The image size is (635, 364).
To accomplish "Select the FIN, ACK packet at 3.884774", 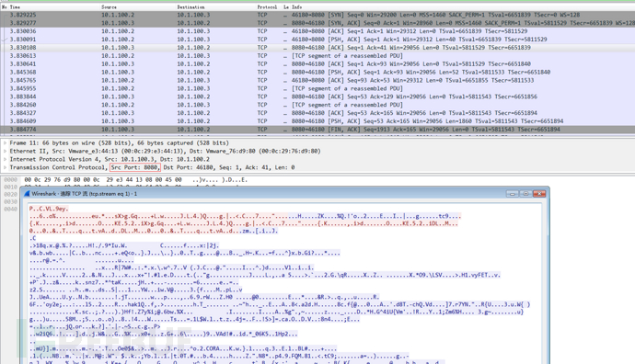I will (317, 129).
